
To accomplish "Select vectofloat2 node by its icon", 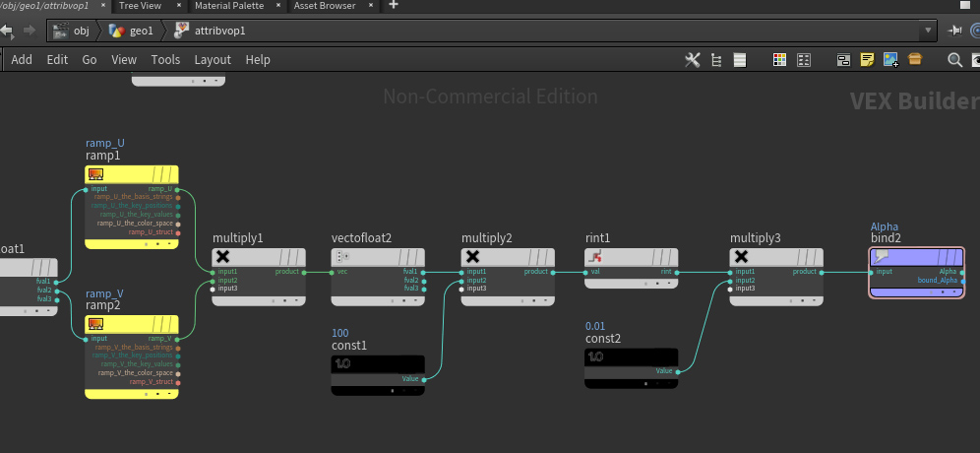I will pos(342,256).
